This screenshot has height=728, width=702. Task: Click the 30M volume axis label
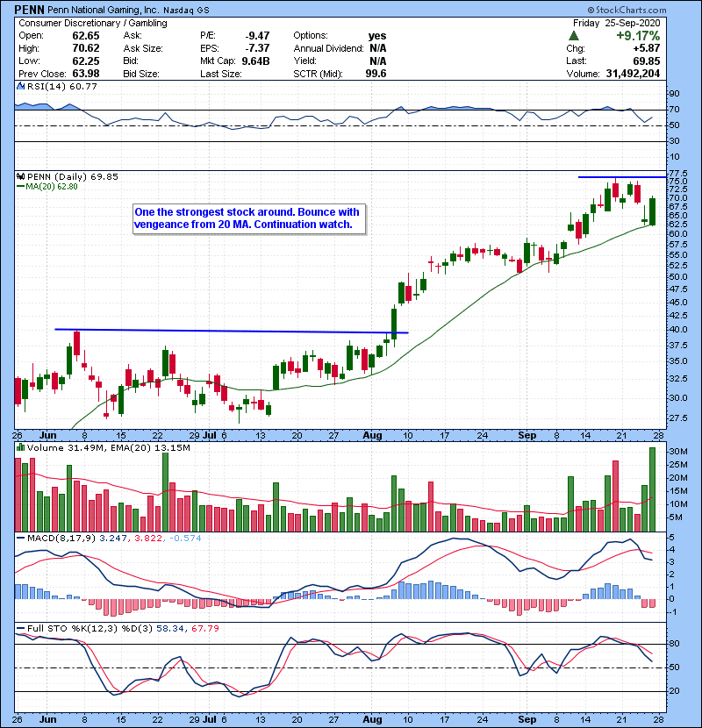(x=678, y=452)
